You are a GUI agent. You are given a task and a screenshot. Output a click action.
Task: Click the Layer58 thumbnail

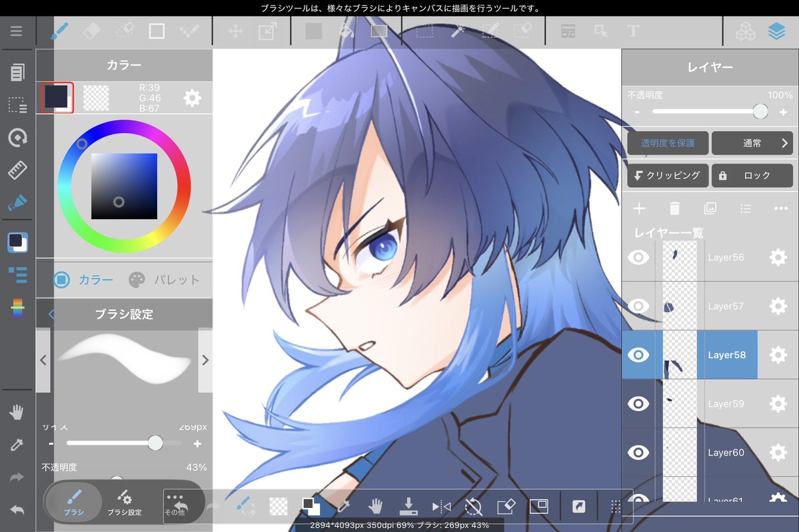(x=680, y=355)
